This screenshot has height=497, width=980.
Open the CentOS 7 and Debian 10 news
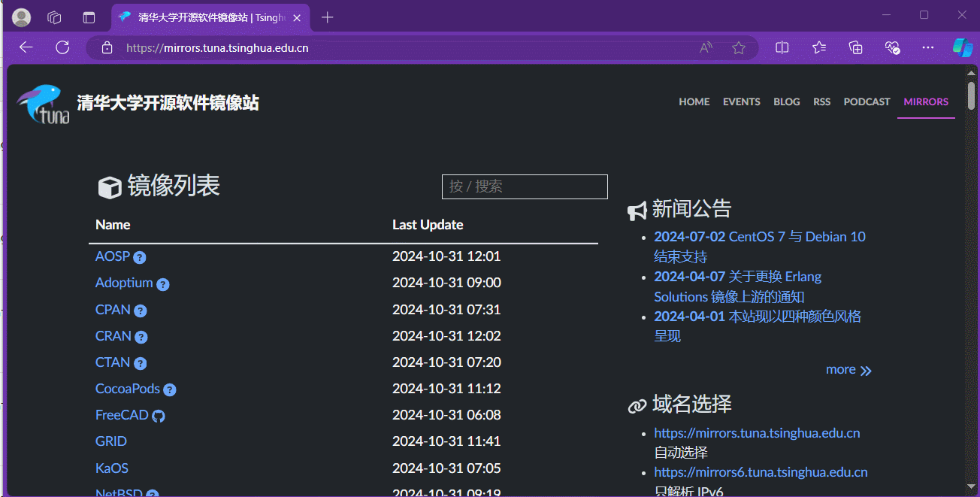click(760, 247)
